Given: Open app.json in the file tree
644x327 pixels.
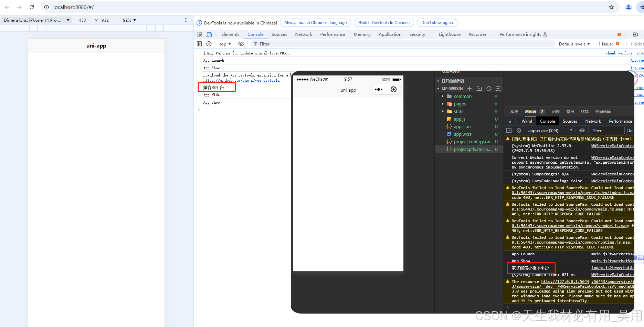Looking at the screenshot, I should tap(462, 127).
